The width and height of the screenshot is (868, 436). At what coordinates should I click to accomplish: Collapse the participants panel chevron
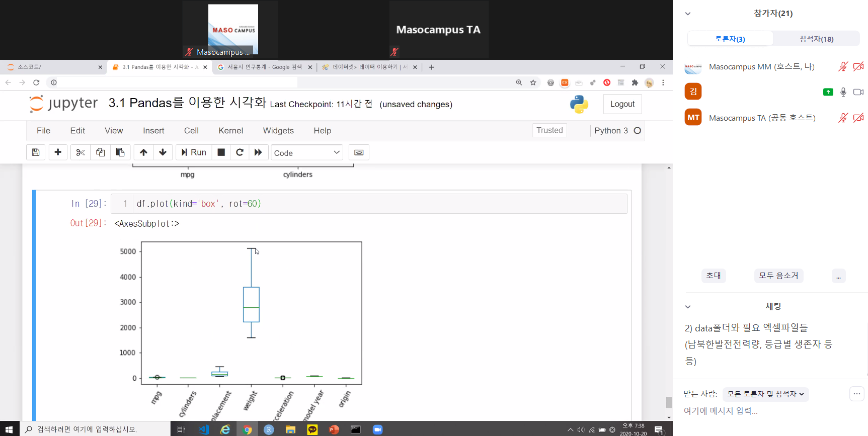click(688, 14)
